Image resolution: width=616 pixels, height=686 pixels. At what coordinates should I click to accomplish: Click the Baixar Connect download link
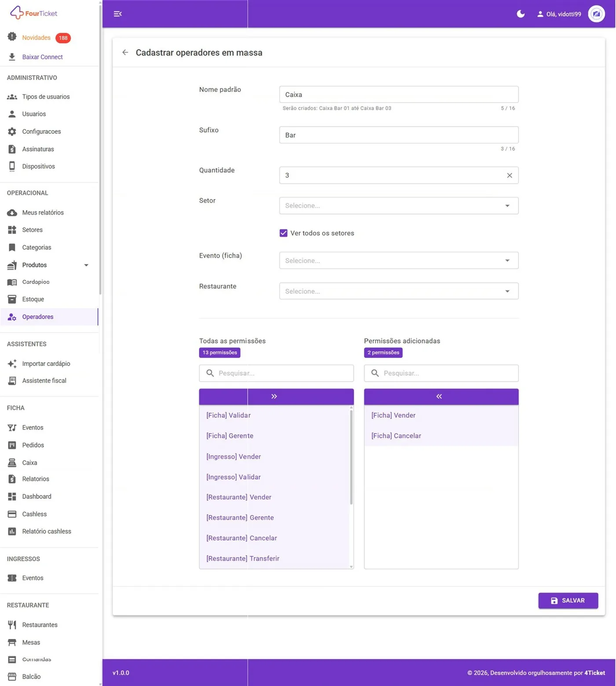42,57
